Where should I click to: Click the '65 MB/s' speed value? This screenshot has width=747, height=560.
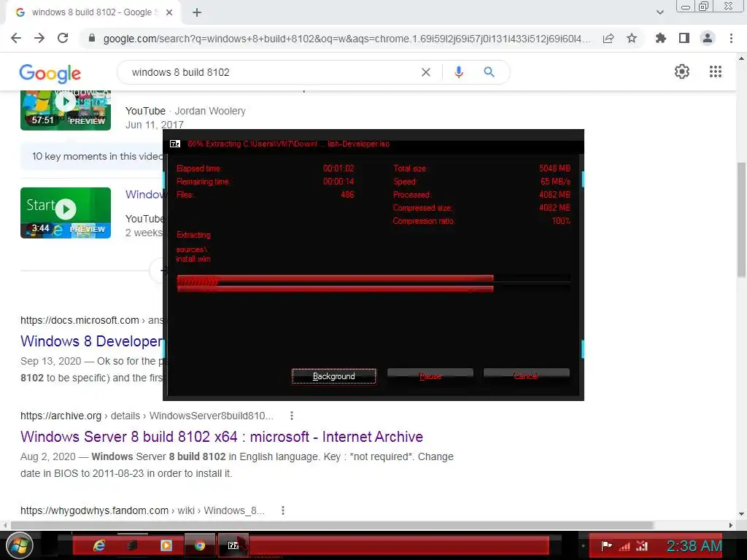tap(555, 182)
